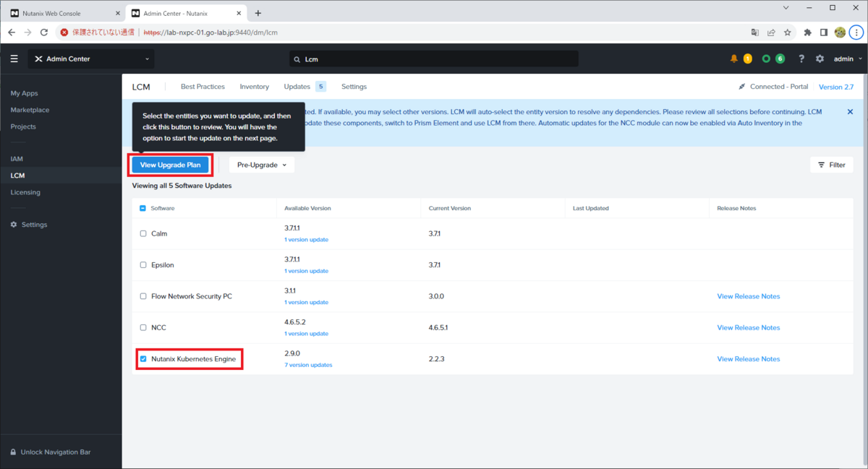The width and height of the screenshot is (868, 469).
Task: Click the not-secure warning icon
Action: tap(64, 33)
